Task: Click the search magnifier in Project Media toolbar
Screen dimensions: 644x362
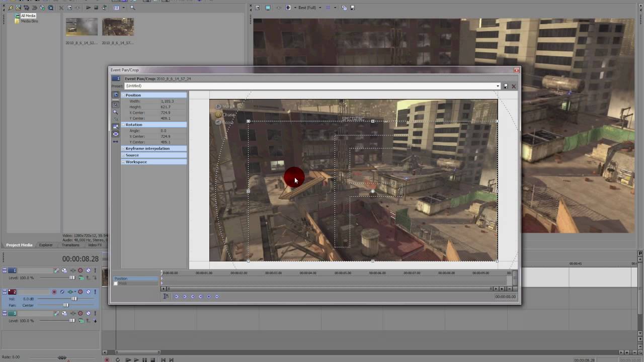Action: pyautogui.click(x=133, y=8)
